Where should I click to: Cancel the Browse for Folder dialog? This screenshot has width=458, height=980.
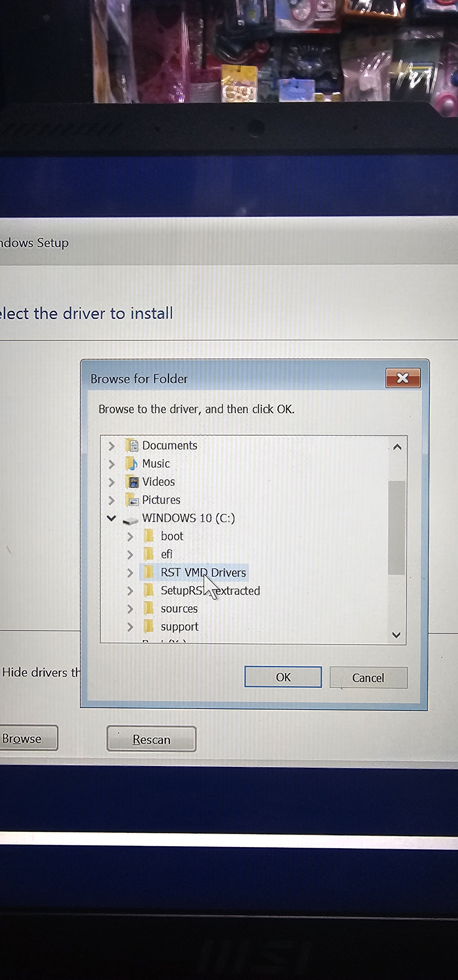click(x=368, y=678)
